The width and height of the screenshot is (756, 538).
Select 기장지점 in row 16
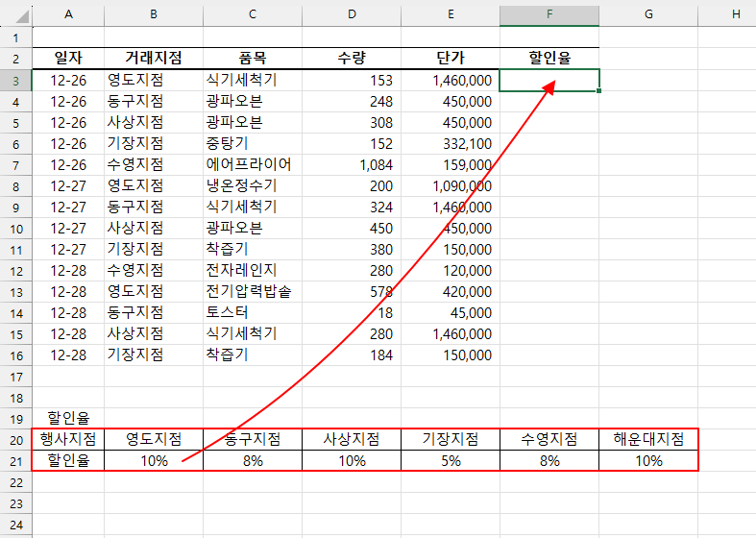(154, 355)
